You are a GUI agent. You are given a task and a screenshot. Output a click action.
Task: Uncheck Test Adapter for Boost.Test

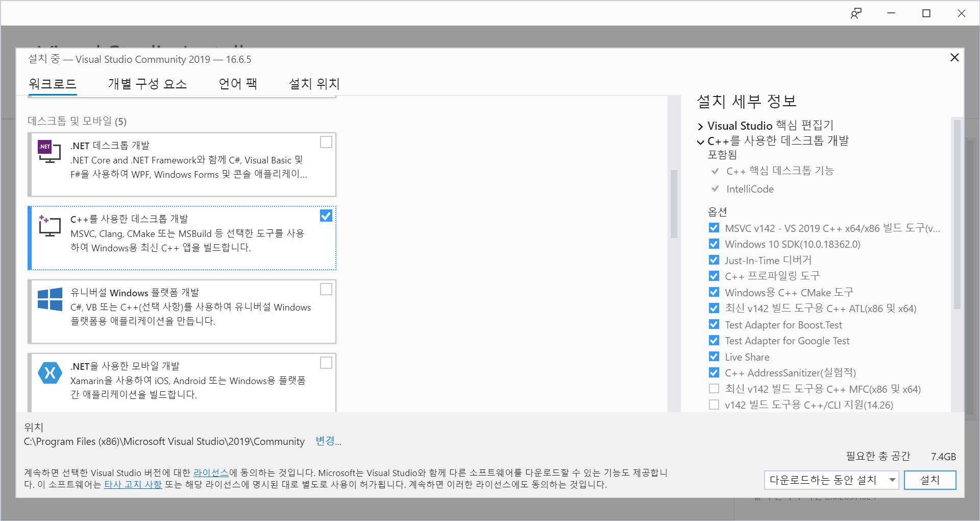point(714,324)
